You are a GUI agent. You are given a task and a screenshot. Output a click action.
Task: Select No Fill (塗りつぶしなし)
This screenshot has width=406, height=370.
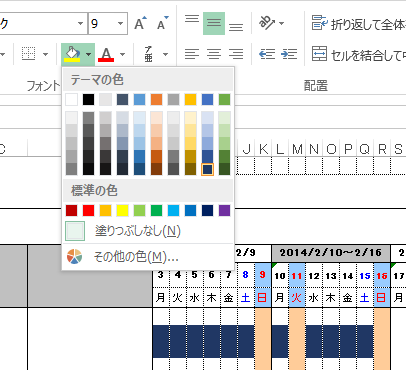[x=148, y=231]
